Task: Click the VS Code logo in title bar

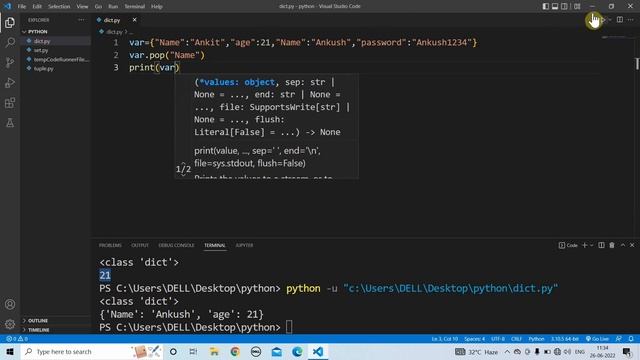Action: coord(7,6)
